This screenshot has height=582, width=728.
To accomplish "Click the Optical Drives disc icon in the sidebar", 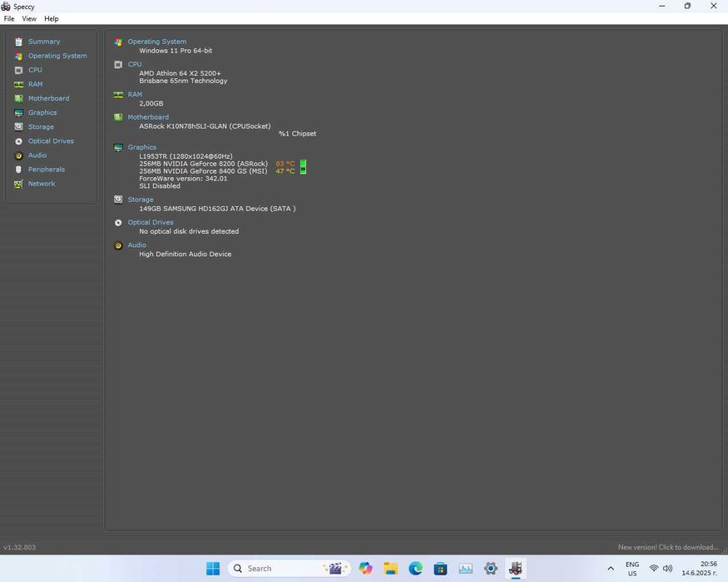I will (18, 141).
